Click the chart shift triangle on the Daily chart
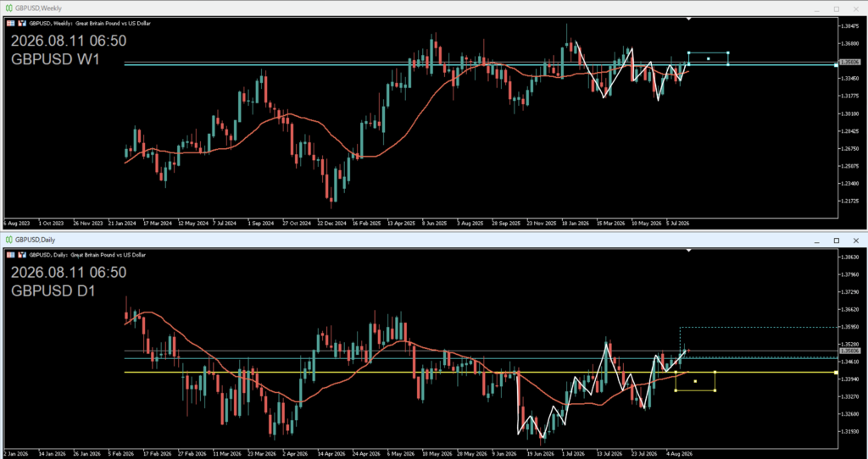 (688, 251)
